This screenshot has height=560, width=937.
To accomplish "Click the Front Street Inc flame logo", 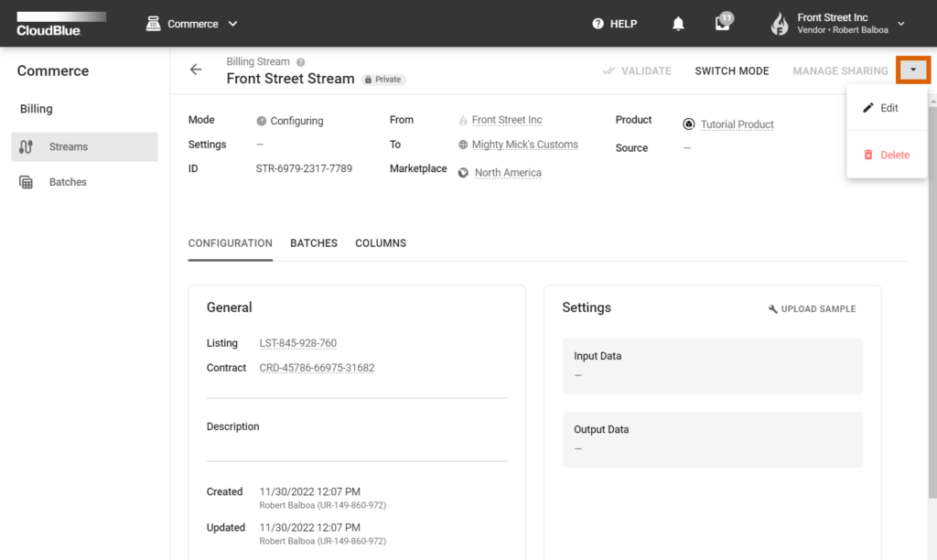I will [x=780, y=24].
